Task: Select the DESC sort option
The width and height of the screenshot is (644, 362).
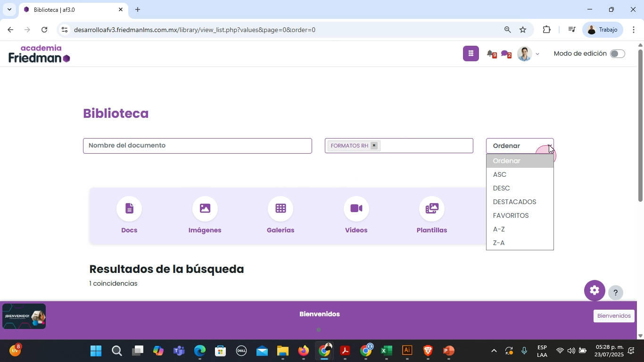Action: tap(520, 188)
